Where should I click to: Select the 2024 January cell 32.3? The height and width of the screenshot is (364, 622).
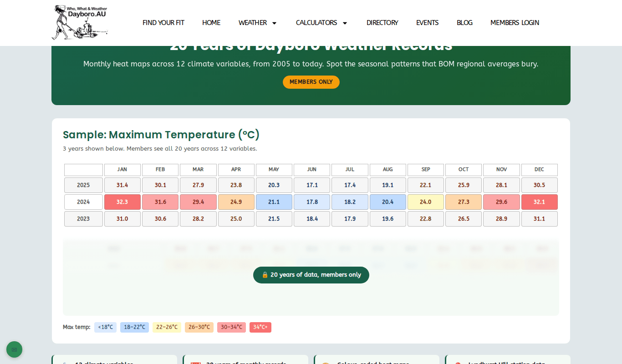point(122,202)
